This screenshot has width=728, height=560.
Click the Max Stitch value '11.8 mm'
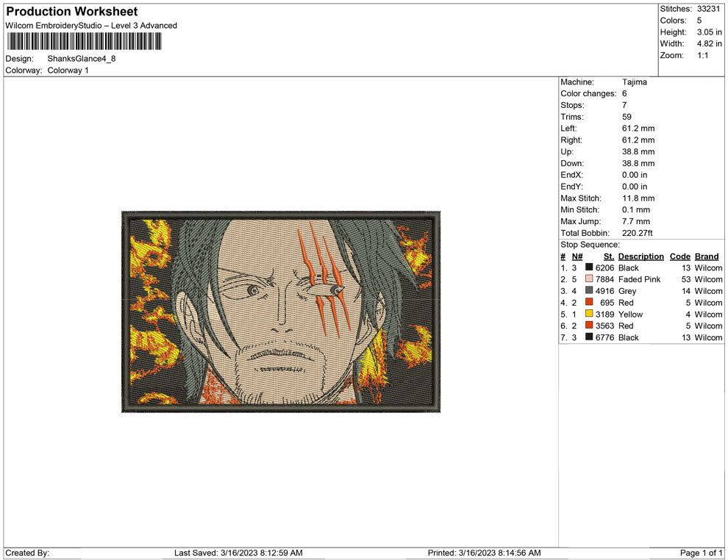pyautogui.click(x=638, y=198)
